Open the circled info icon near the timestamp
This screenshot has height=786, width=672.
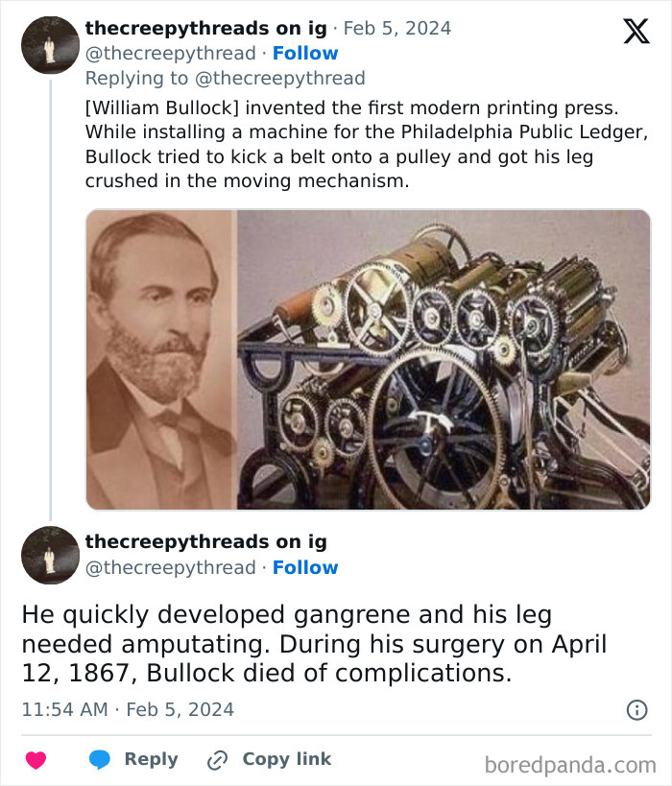pyautogui.click(x=638, y=709)
